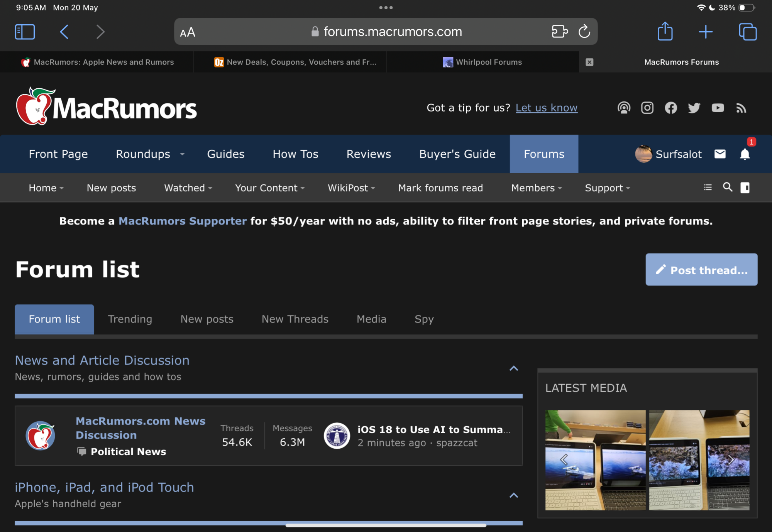The width and height of the screenshot is (772, 532).
Task: Open the How Tos section
Action: click(296, 154)
